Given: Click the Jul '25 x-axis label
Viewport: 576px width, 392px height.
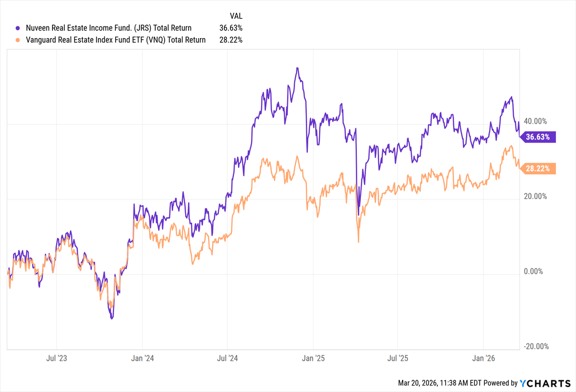Looking at the screenshot, I should [x=398, y=358].
